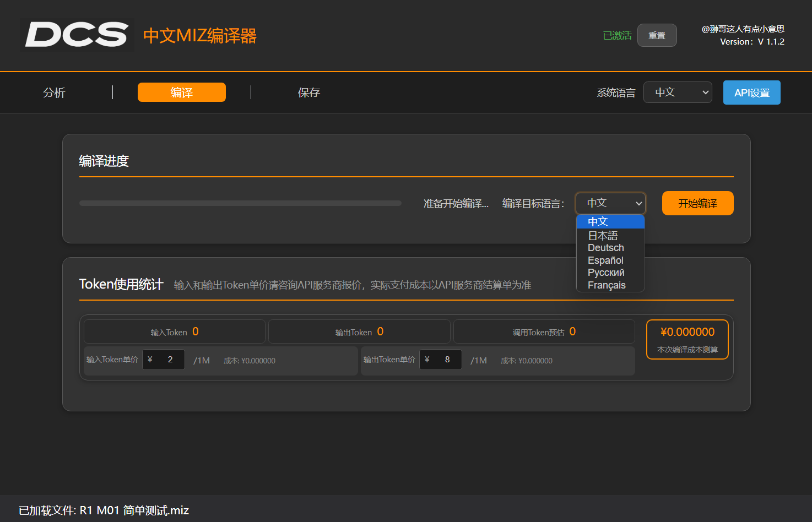The height and width of the screenshot is (522, 812).
Task: Choose Русский in the language list
Action: point(610,273)
